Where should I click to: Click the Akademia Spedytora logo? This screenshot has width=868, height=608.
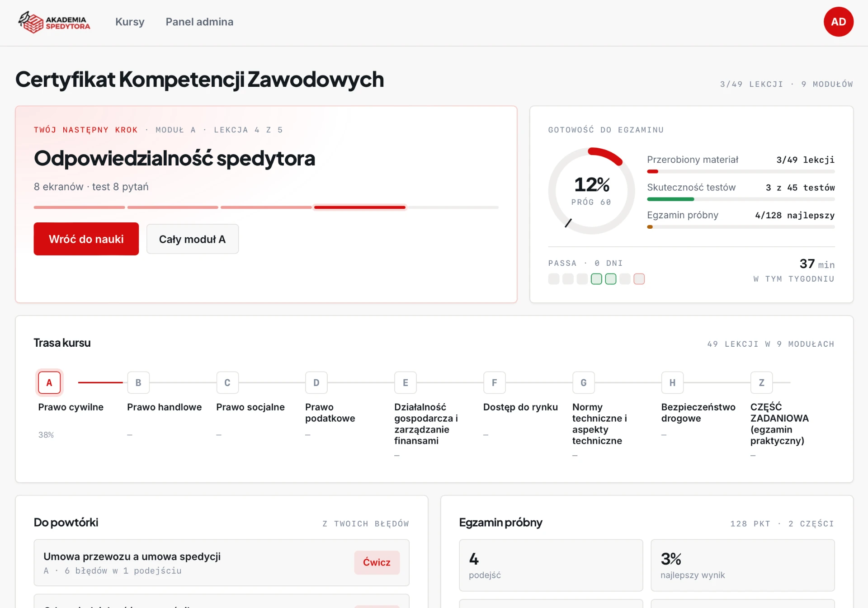(x=54, y=22)
